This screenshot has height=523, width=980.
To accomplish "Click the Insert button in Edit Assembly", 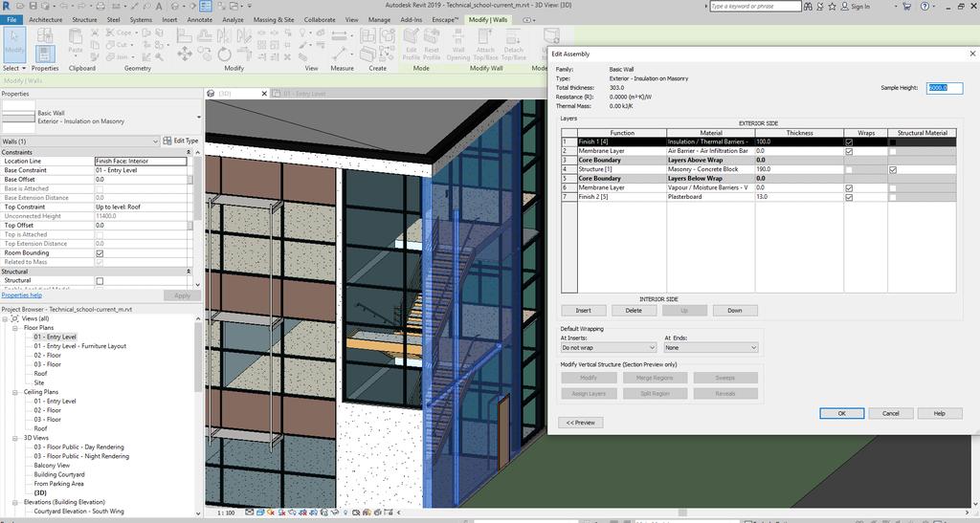I will coord(583,310).
